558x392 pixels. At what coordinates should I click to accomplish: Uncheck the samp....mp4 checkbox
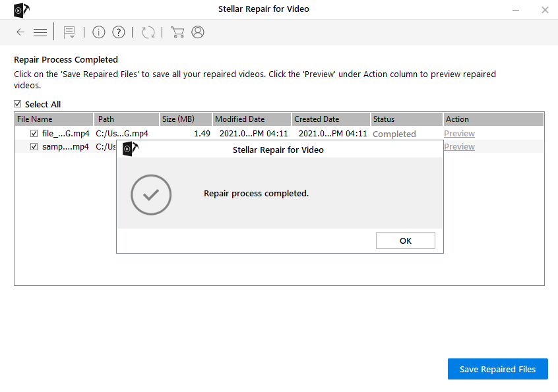(x=34, y=146)
